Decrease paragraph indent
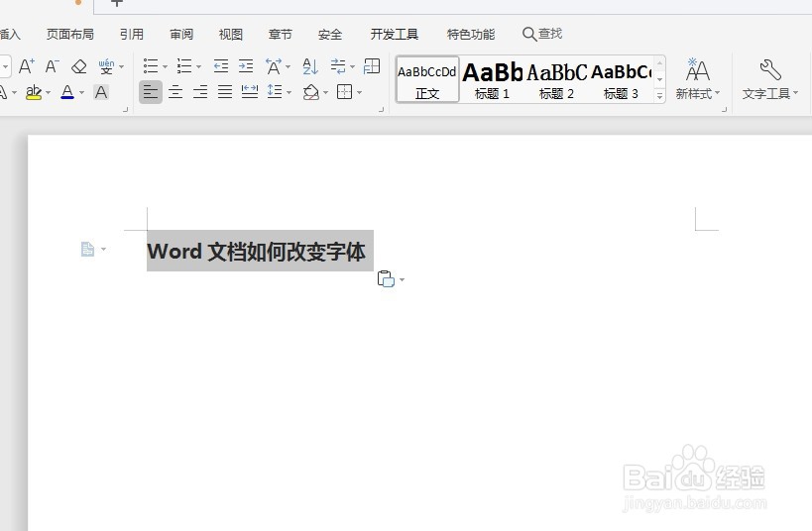Viewport: 812px width, 531px height. click(x=221, y=66)
